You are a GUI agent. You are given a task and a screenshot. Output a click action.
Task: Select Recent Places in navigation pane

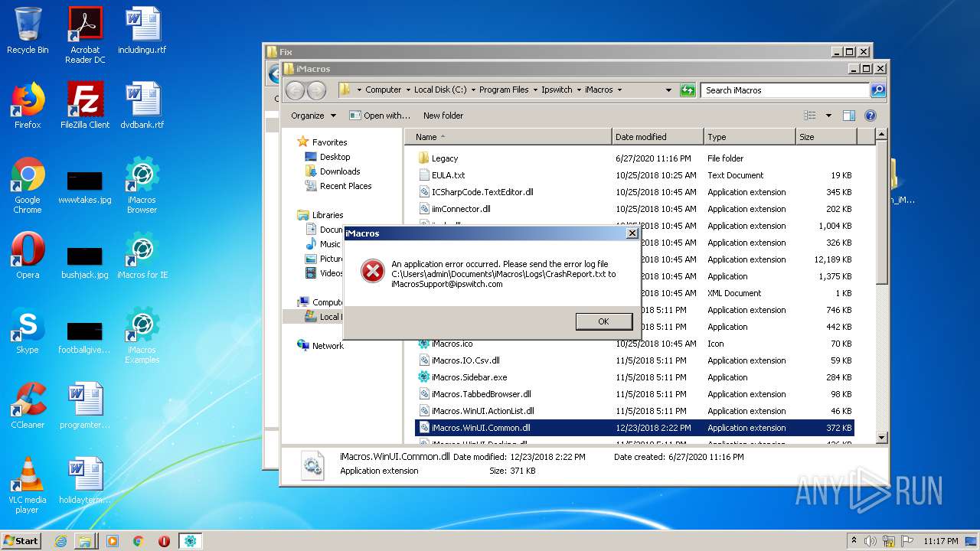click(345, 186)
